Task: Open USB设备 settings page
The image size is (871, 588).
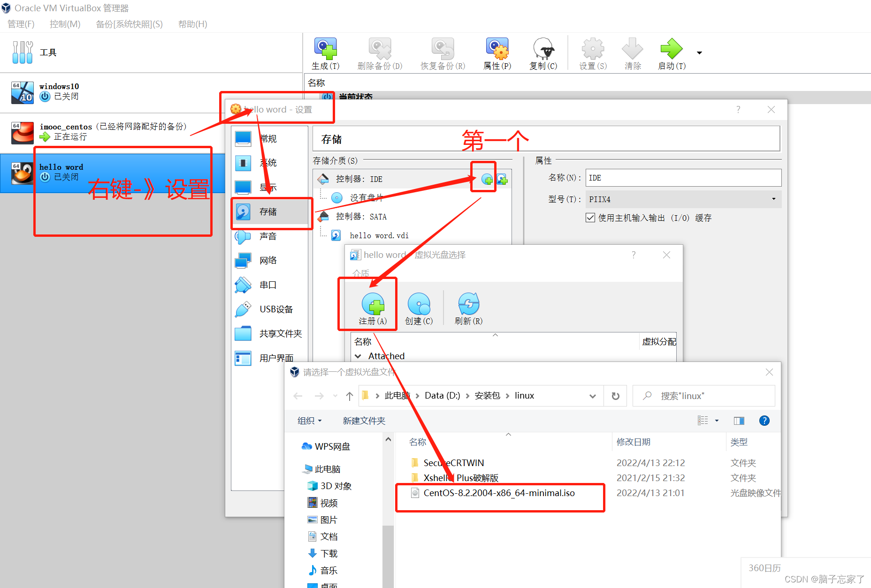Action: pos(269,309)
